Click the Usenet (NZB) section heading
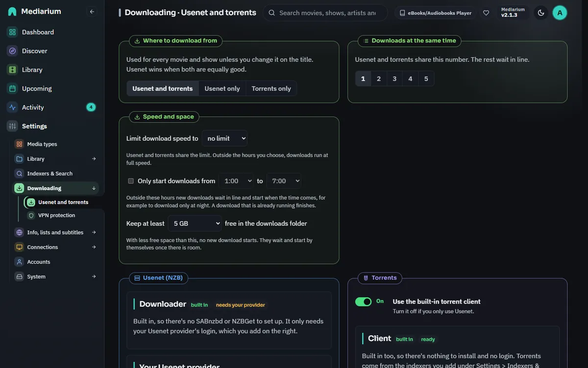Screen dimensions: 588x368 coord(158,278)
